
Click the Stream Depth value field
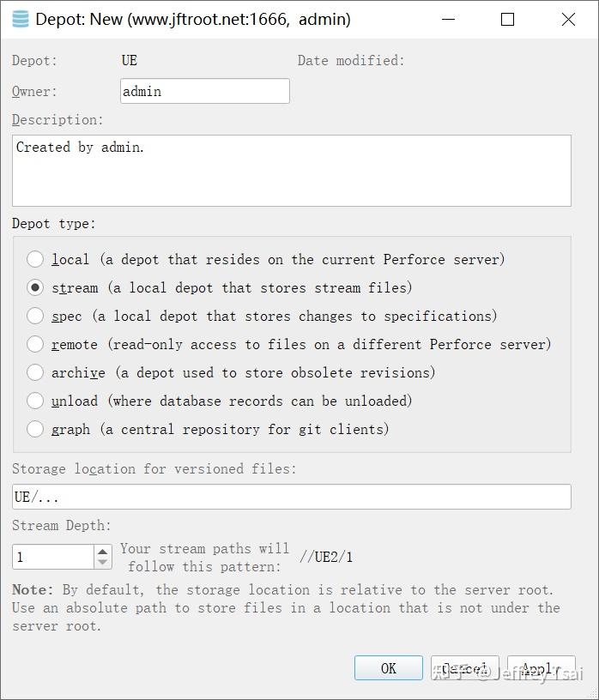coord(52,557)
